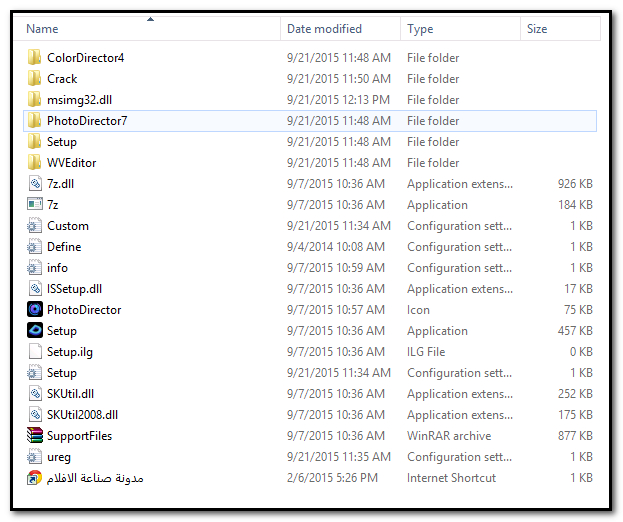Click the ColorDirector4 folder icon

[34, 57]
